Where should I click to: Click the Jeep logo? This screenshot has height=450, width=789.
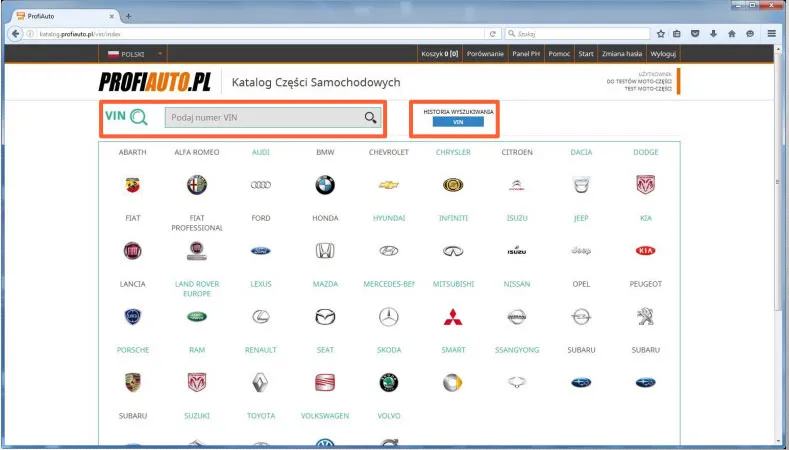pyautogui.click(x=581, y=251)
